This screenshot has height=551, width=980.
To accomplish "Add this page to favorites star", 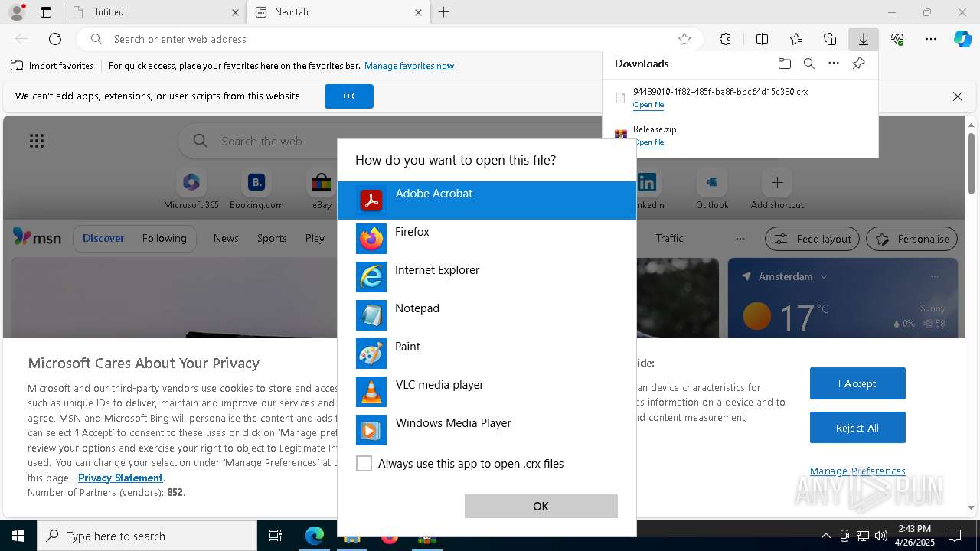I will 684,39.
